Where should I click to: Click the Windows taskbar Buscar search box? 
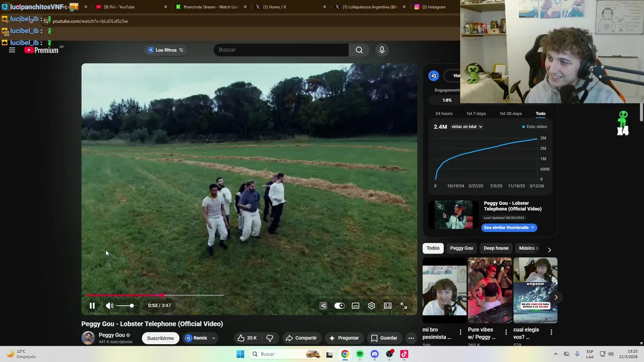pyautogui.click(x=285, y=354)
